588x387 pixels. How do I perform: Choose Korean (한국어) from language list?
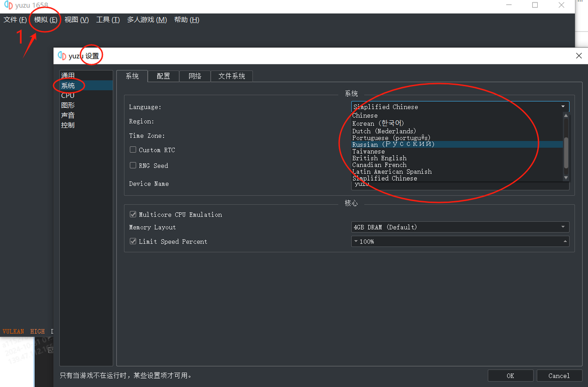click(x=457, y=123)
